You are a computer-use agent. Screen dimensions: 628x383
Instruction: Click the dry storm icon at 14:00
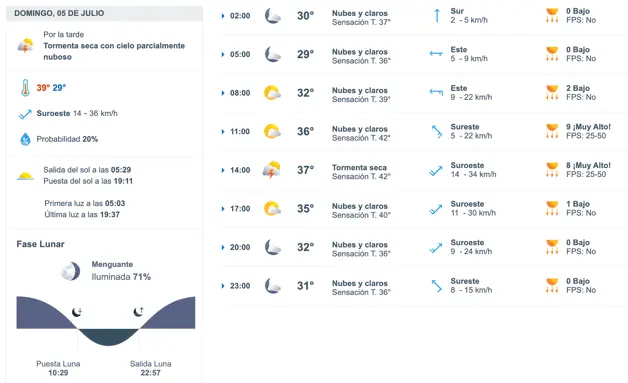point(272,170)
